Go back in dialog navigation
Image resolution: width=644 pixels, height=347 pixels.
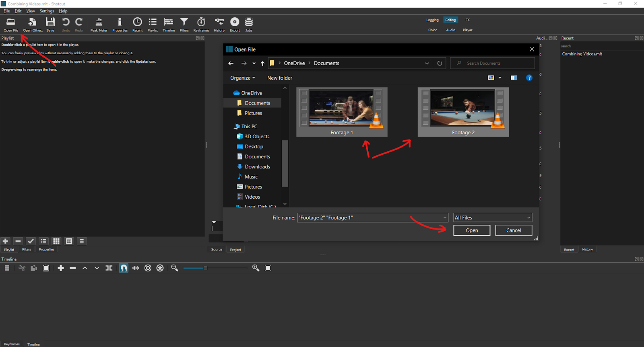231,63
